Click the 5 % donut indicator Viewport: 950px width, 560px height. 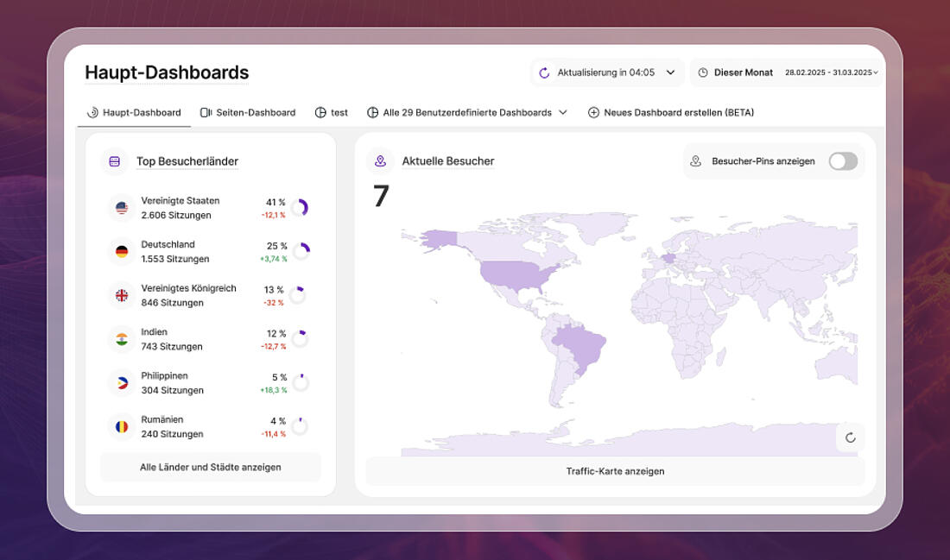(301, 382)
